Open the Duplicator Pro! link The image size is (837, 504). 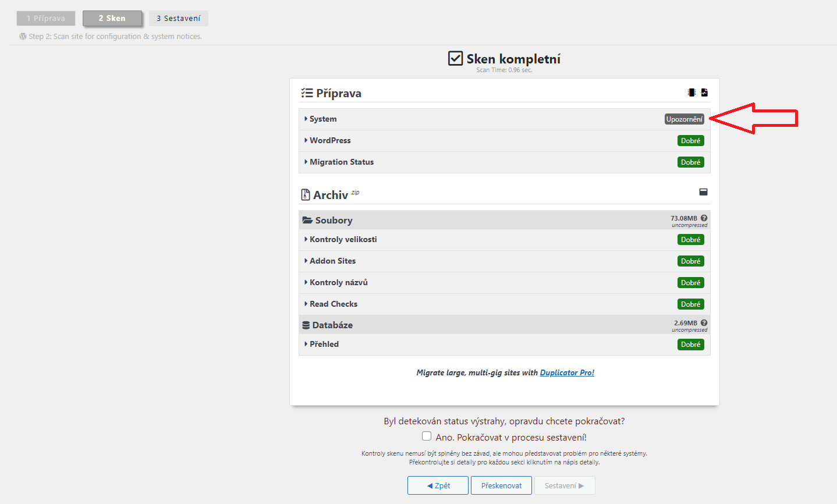(x=567, y=372)
